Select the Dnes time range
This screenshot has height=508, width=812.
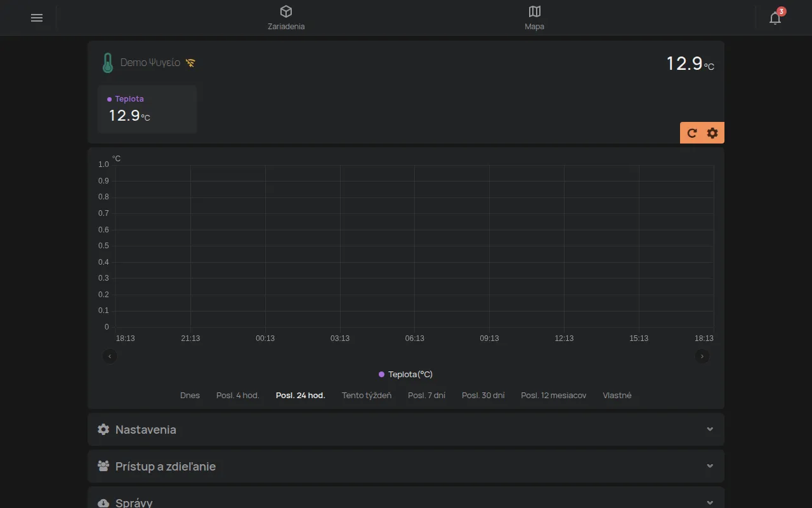tap(190, 396)
